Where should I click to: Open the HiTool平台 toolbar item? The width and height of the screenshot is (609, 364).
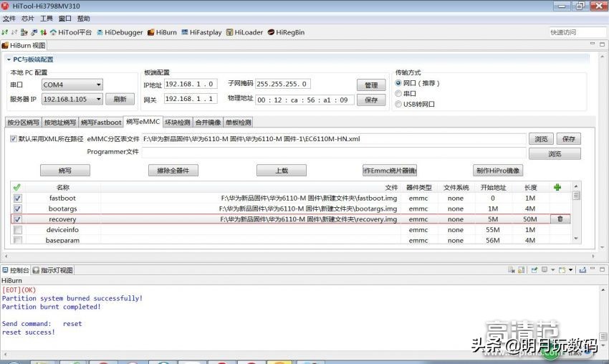tap(71, 32)
